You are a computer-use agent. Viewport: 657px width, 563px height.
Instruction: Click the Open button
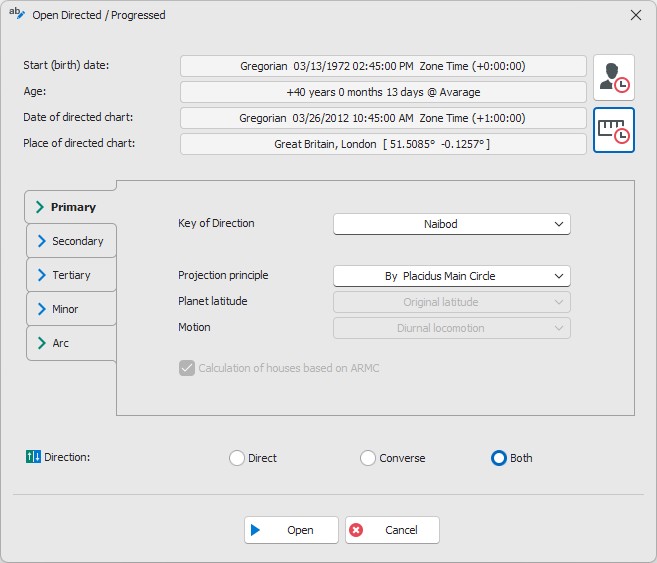[x=291, y=530]
